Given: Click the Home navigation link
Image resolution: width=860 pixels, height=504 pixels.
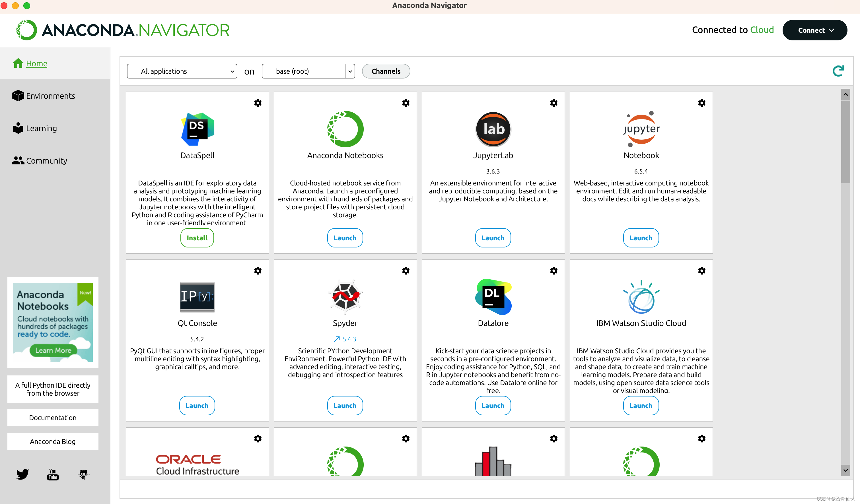Looking at the screenshot, I should 36,63.
